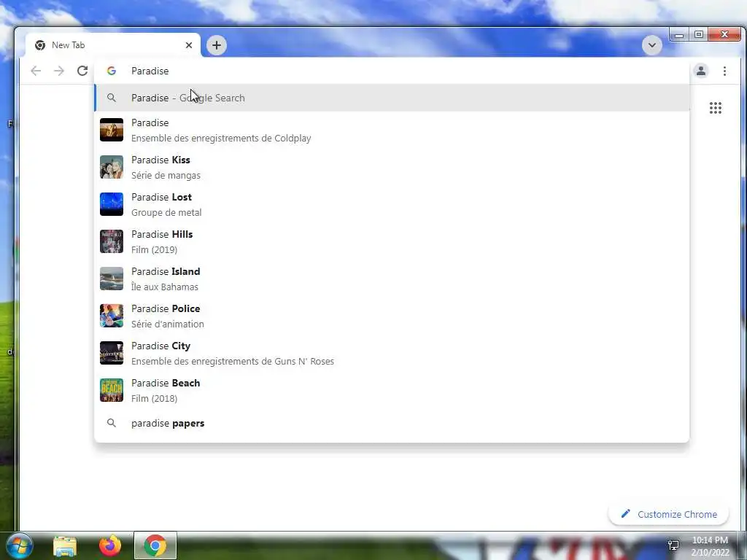Click the Paradise Police thumbnail
747x560 pixels.
(x=112, y=316)
